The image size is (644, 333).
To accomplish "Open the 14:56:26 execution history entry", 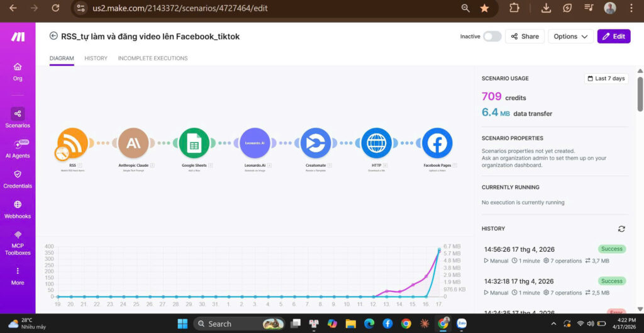I will click(x=518, y=249).
